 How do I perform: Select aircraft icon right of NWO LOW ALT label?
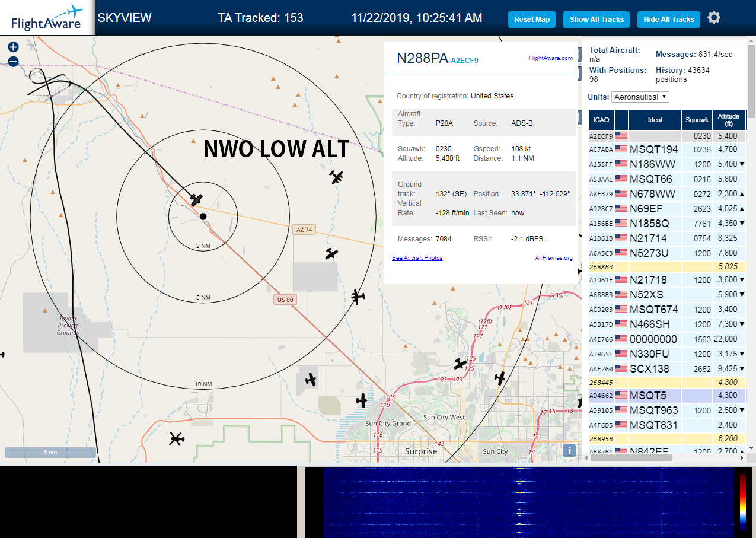point(337,177)
